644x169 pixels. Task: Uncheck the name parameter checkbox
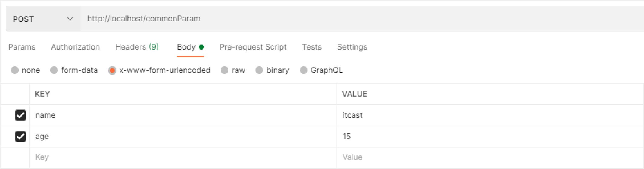(x=21, y=115)
